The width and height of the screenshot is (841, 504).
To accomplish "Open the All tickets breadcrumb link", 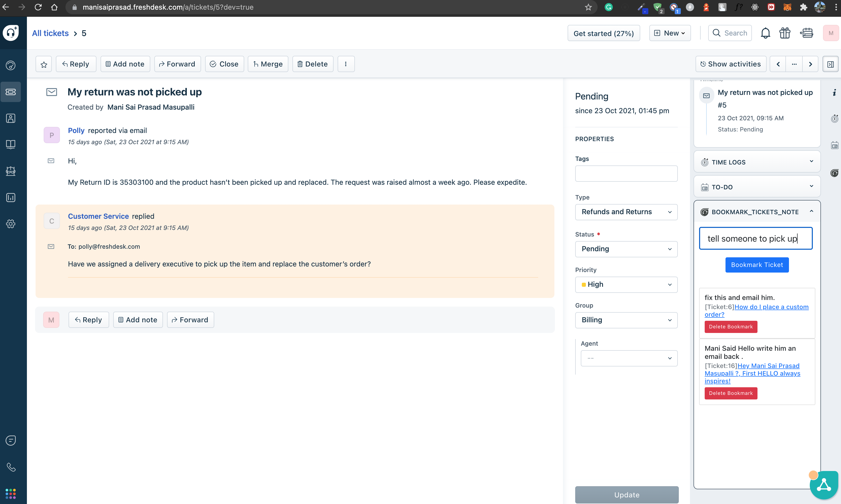I will click(x=50, y=33).
